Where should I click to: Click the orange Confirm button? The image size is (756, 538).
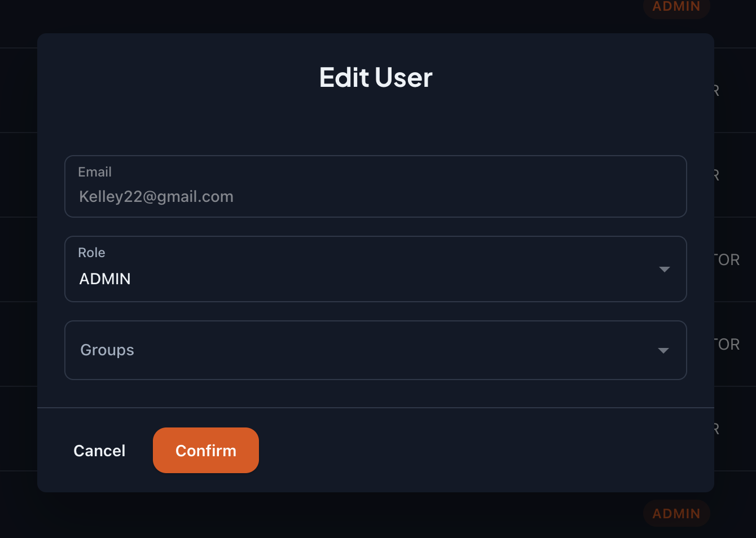point(205,450)
